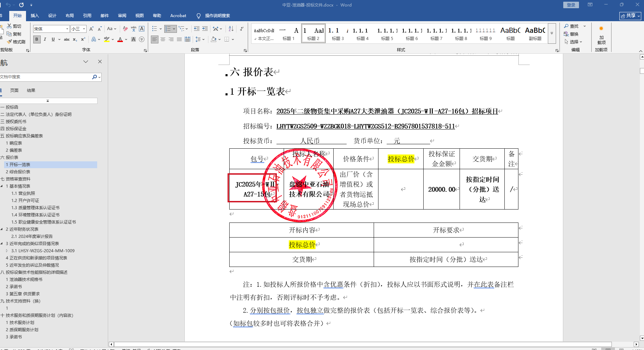Image resolution: width=644 pixels, height=350 pixels.
Task: Click the superscript button
Action: pos(83,40)
